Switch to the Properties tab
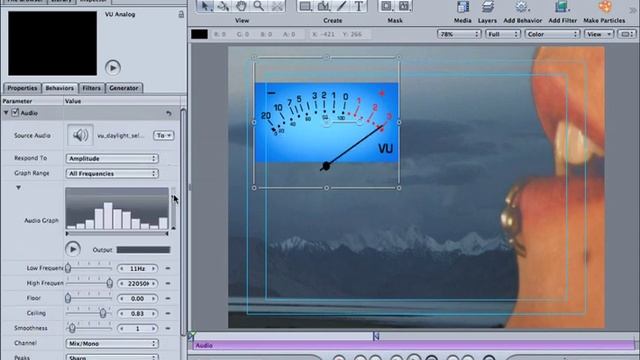 (22, 88)
